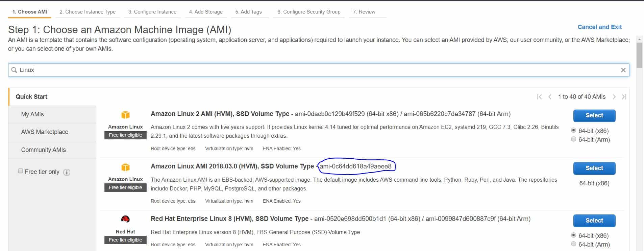Click the page vertical scrollbar thumb

tap(639, 55)
